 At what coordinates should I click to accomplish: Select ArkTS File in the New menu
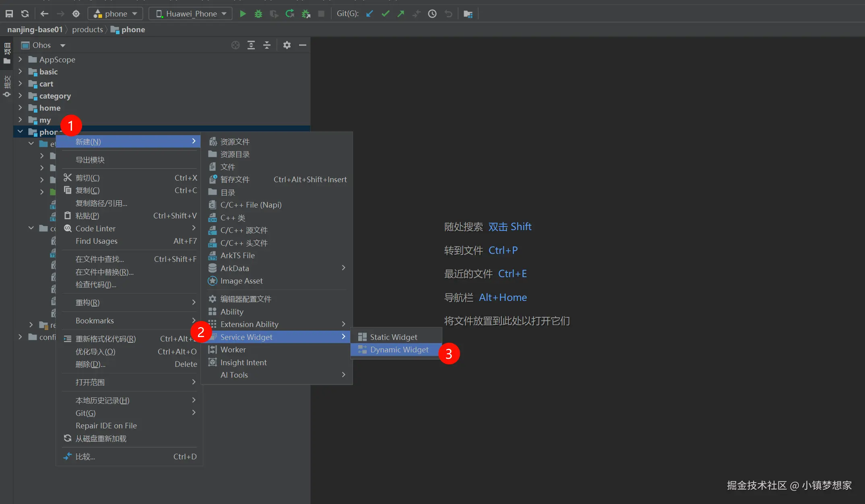coord(237,255)
